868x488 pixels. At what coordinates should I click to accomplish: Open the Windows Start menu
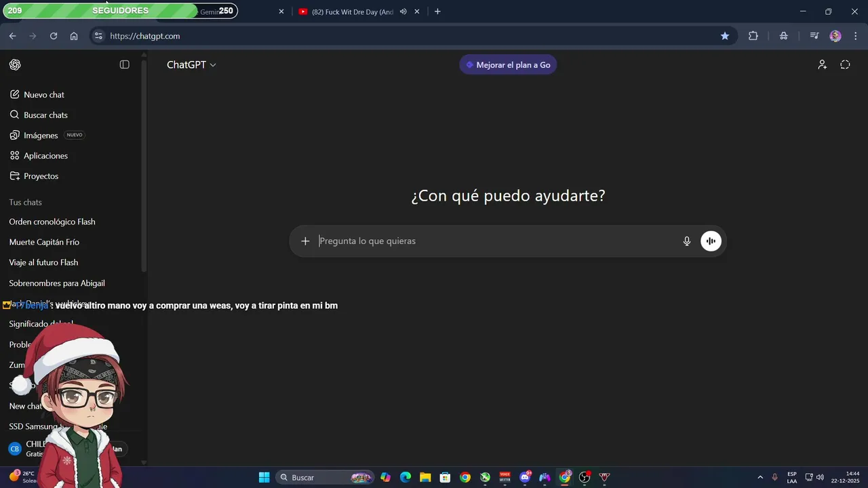264,477
